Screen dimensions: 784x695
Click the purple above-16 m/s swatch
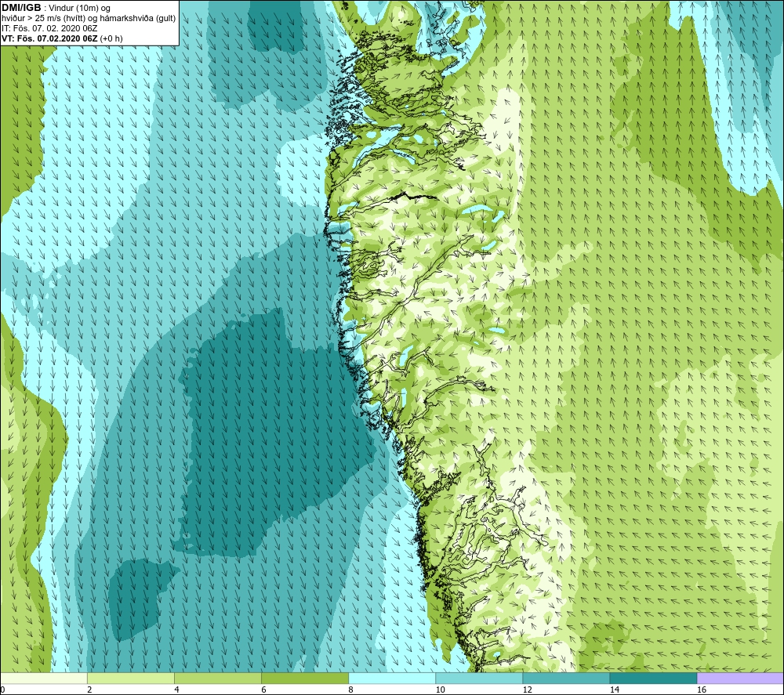tap(740, 678)
